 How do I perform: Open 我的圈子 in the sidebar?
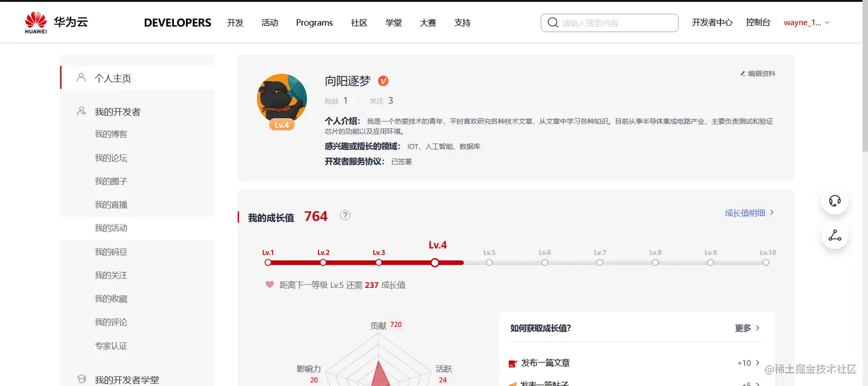pos(111,181)
